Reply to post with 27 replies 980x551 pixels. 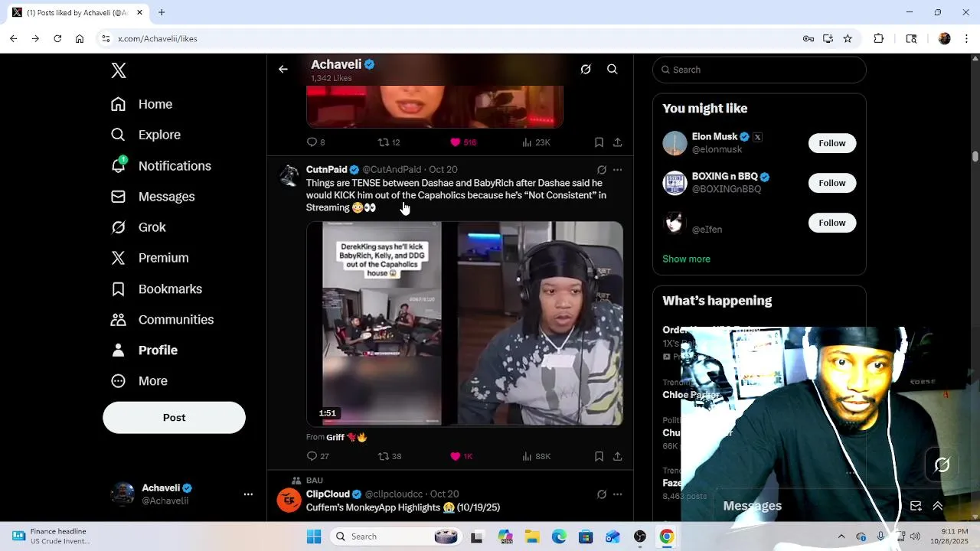[312, 456]
